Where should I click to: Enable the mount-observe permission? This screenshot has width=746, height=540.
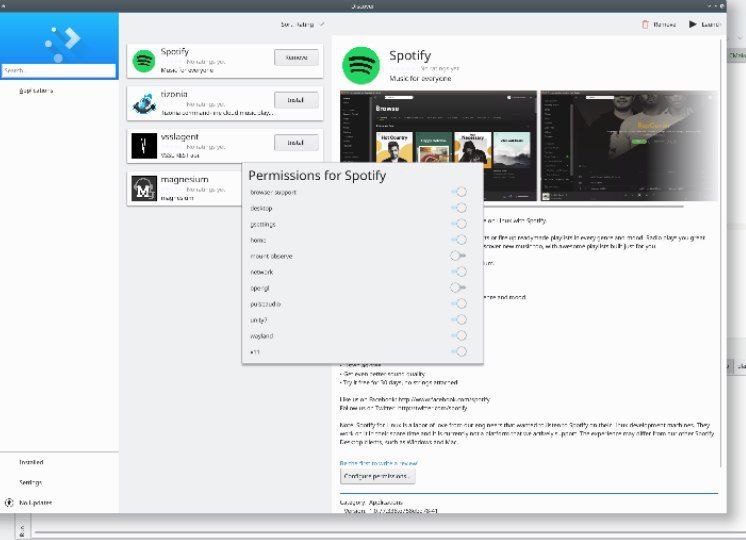pyautogui.click(x=458, y=256)
